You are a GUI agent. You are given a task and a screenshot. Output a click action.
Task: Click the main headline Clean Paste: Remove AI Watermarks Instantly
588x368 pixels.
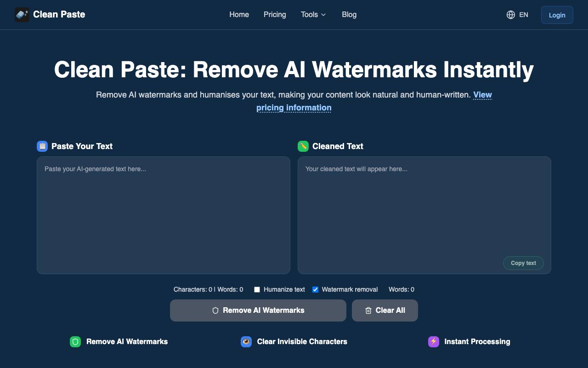pyautogui.click(x=294, y=70)
